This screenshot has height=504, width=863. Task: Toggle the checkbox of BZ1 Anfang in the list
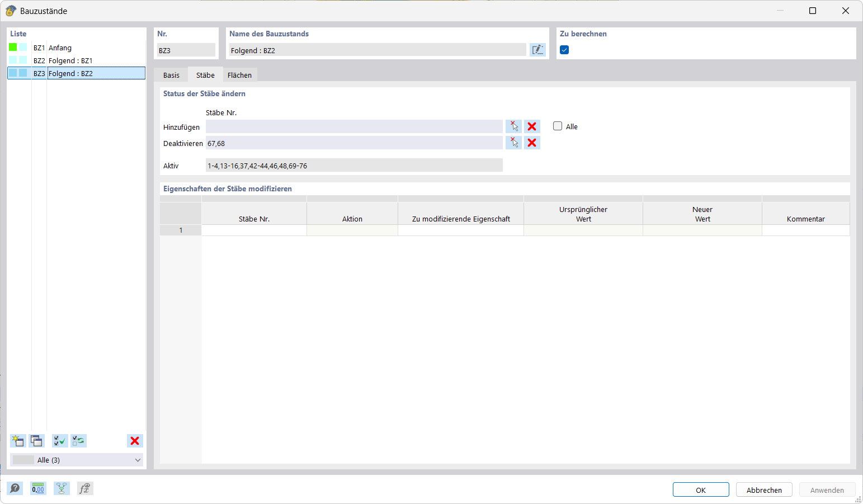click(12, 48)
